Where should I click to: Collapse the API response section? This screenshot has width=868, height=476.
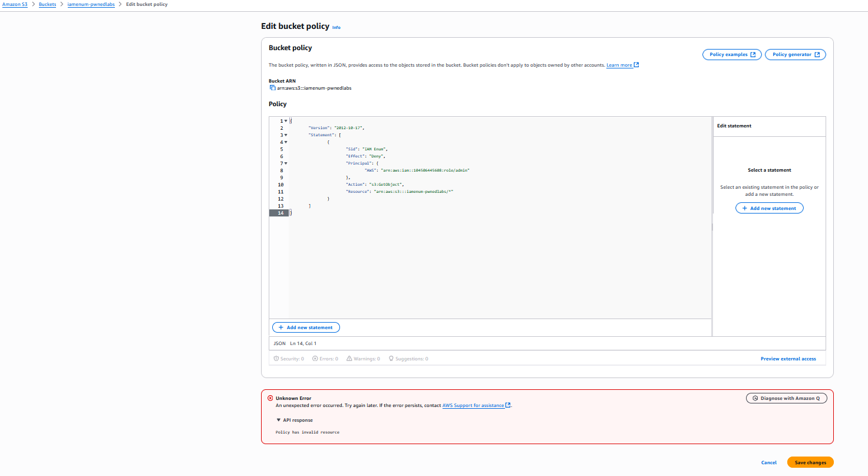tap(295, 420)
